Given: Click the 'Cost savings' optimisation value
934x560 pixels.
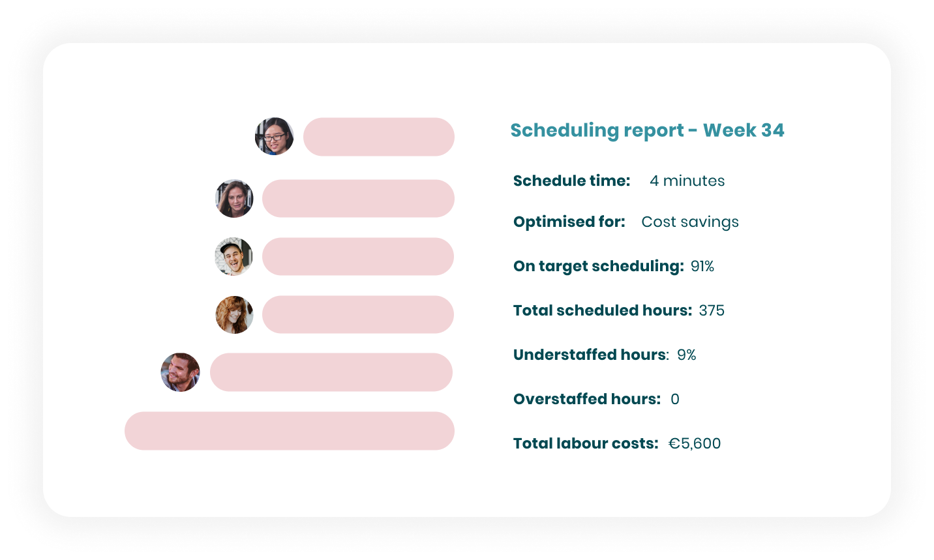Looking at the screenshot, I should click(690, 222).
